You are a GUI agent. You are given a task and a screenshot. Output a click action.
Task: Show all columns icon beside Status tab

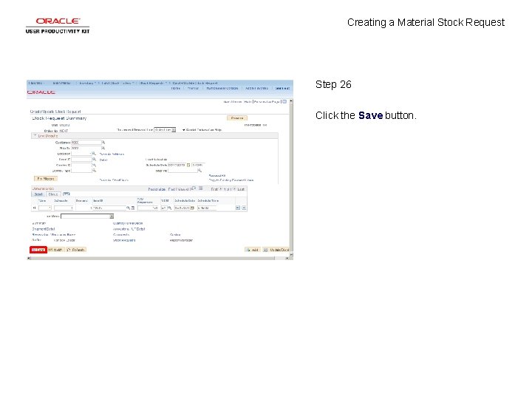(x=66, y=194)
